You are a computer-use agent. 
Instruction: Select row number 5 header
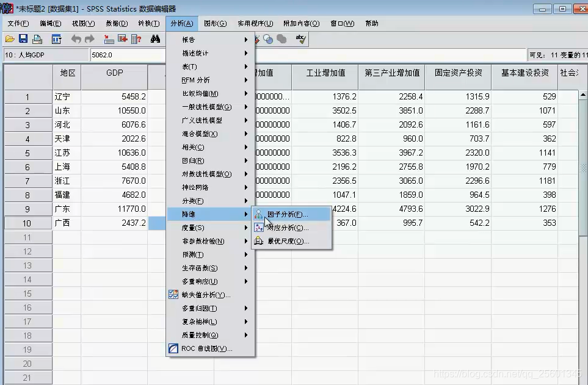point(28,153)
